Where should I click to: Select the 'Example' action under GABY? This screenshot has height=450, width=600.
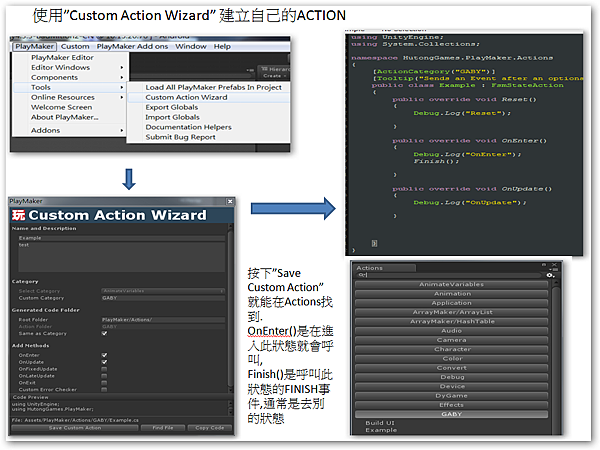[381, 430]
